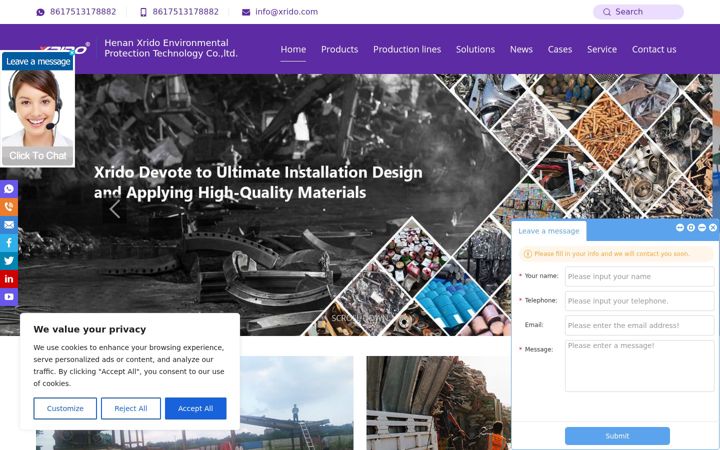This screenshot has width=720, height=450.
Task: Click the envelope icon beside info@xrido.com
Action: (246, 12)
